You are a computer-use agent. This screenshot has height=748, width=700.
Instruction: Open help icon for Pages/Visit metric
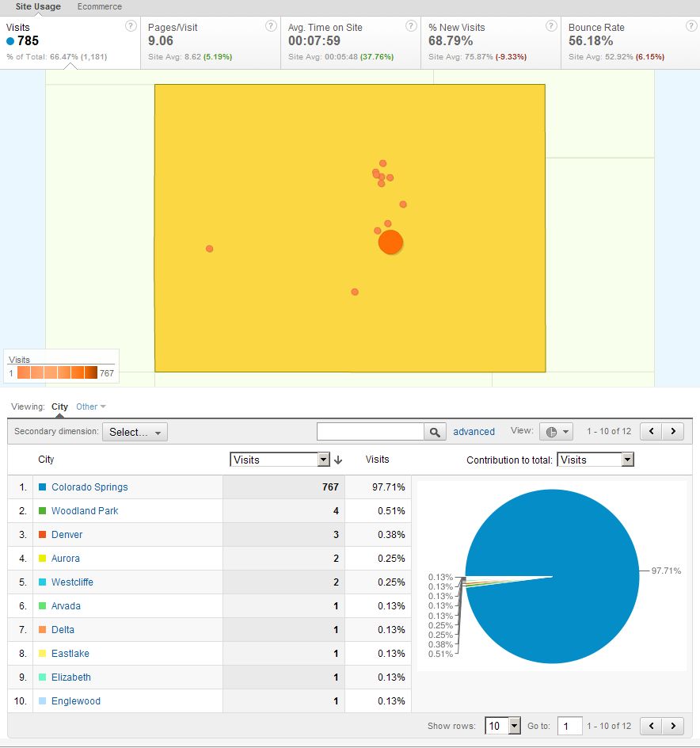(x=271, y=26)
